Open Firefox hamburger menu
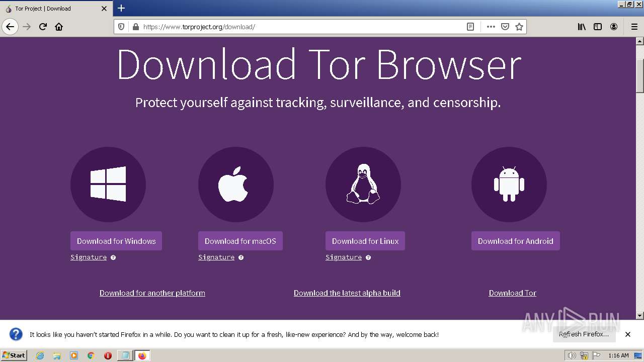This screenshot has width=644, height=362. (634, 27)
